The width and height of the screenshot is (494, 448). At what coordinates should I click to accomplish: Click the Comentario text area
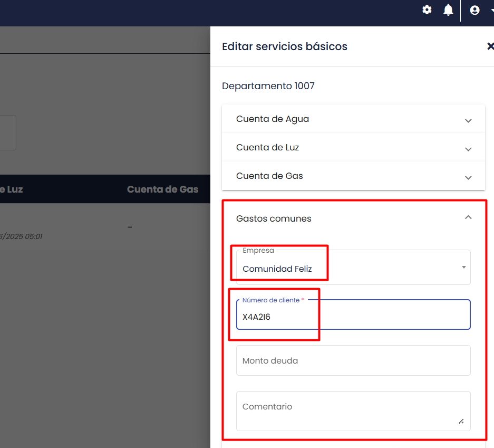(353, 411)
